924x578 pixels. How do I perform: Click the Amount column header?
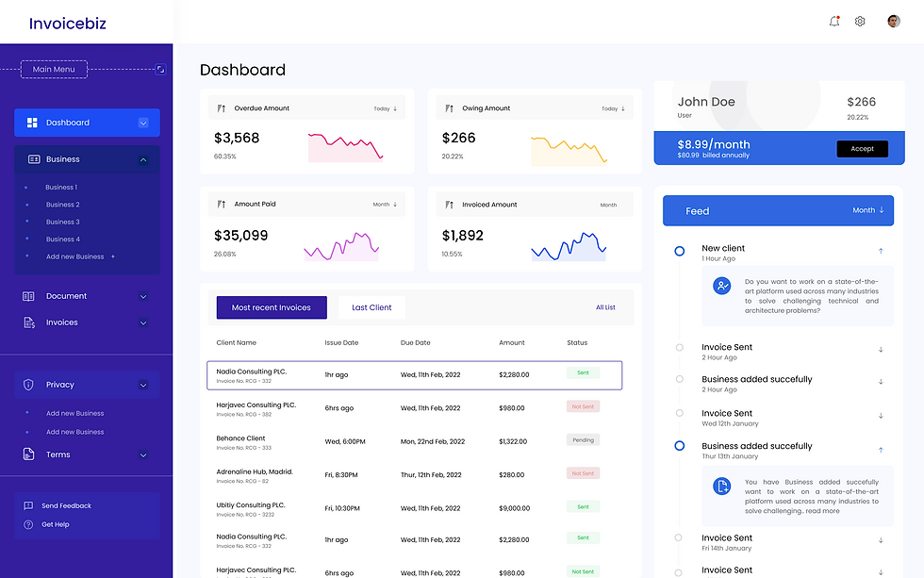point(511,342)
